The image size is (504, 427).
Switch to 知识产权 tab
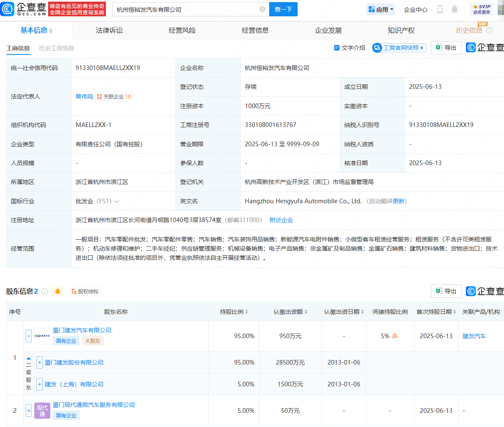coord(401,31)
